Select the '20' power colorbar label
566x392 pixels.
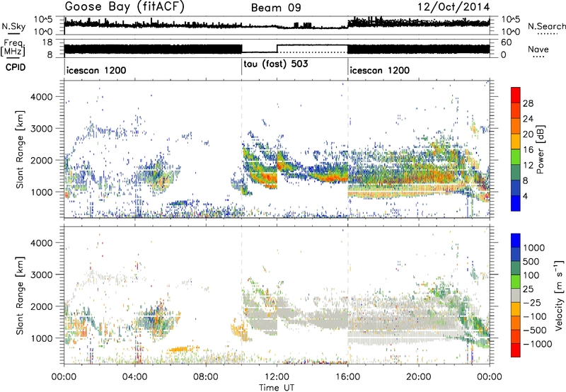[528, 134]
